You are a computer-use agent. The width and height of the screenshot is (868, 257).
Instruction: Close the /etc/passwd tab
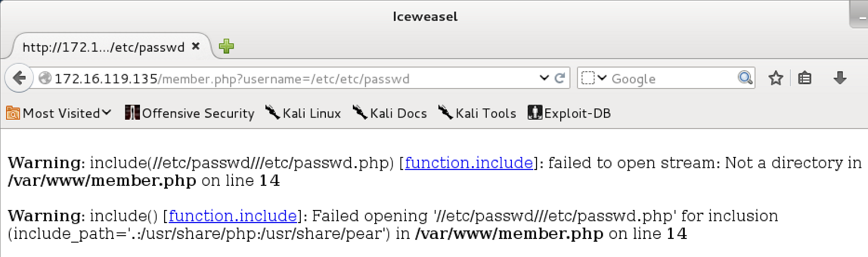196,46
